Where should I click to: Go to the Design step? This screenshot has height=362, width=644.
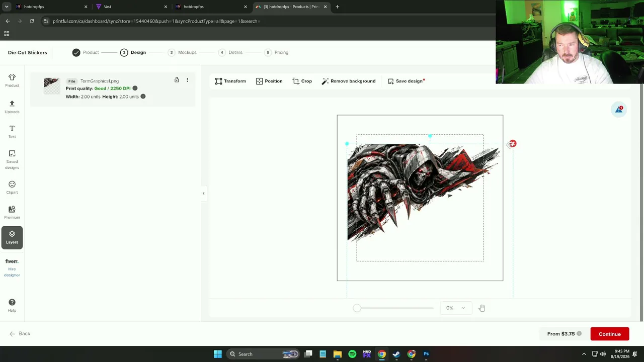coord(133,52)
